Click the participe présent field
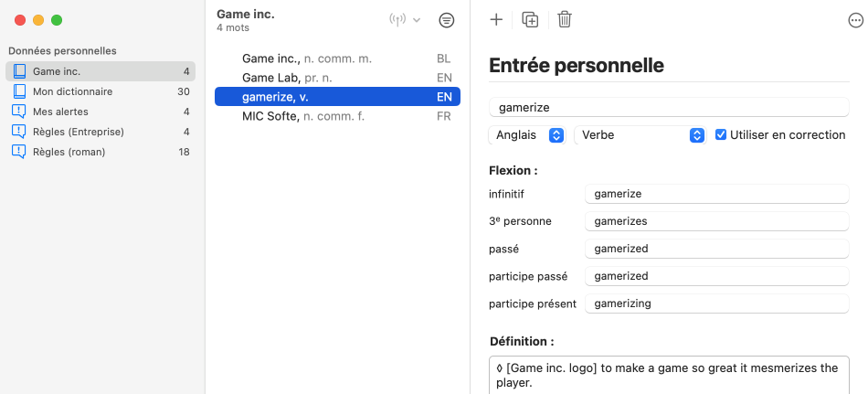The height and width of the screenshot is (394, 868). pyautogui.click(x=716, y=303)
